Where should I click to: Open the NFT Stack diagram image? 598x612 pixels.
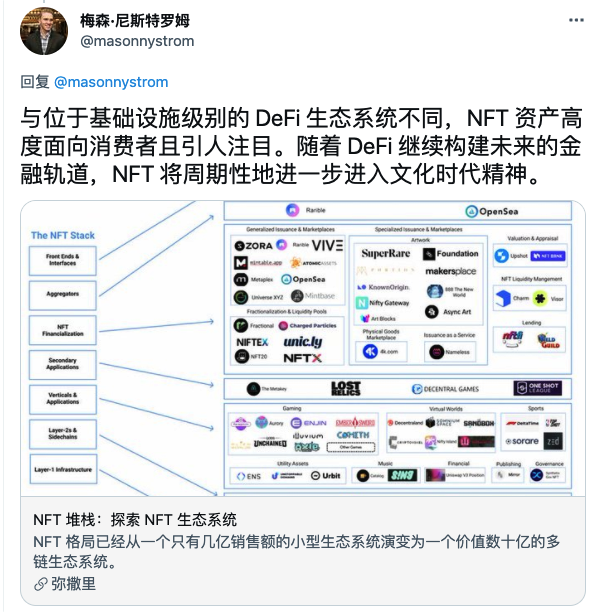[303, 349]
